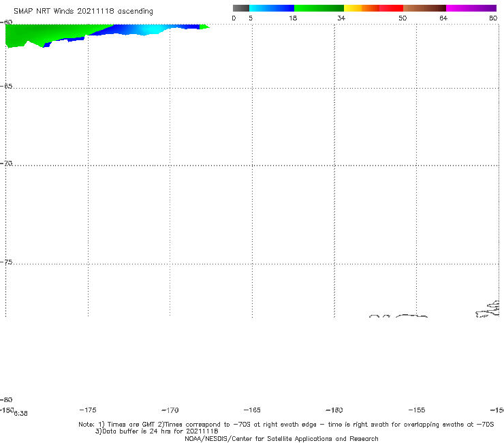
Task: Click the gray segment of the color bar
Action: pos(240,8)
